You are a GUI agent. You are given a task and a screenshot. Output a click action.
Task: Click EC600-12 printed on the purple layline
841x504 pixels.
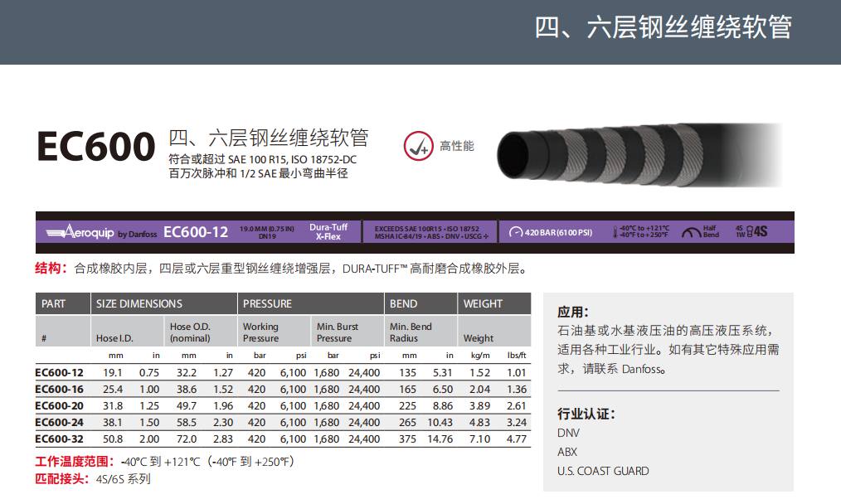tap(196, 232)
